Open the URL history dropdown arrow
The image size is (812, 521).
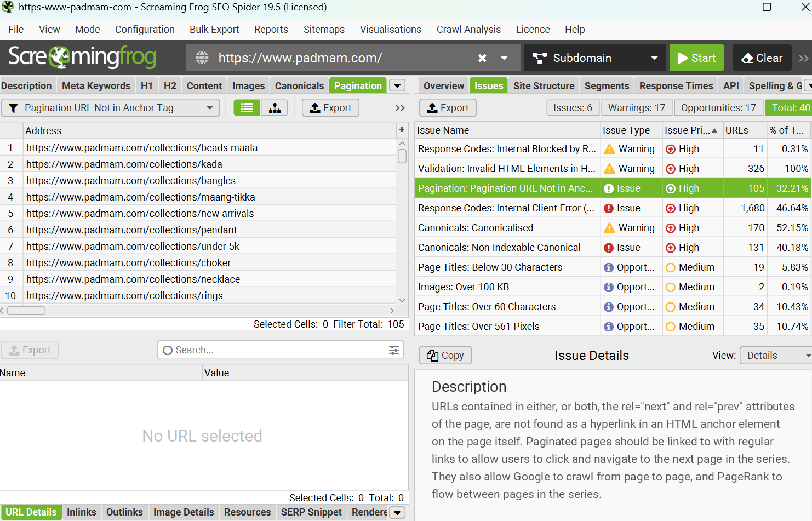pyautogui.click(x=504, y=58)
